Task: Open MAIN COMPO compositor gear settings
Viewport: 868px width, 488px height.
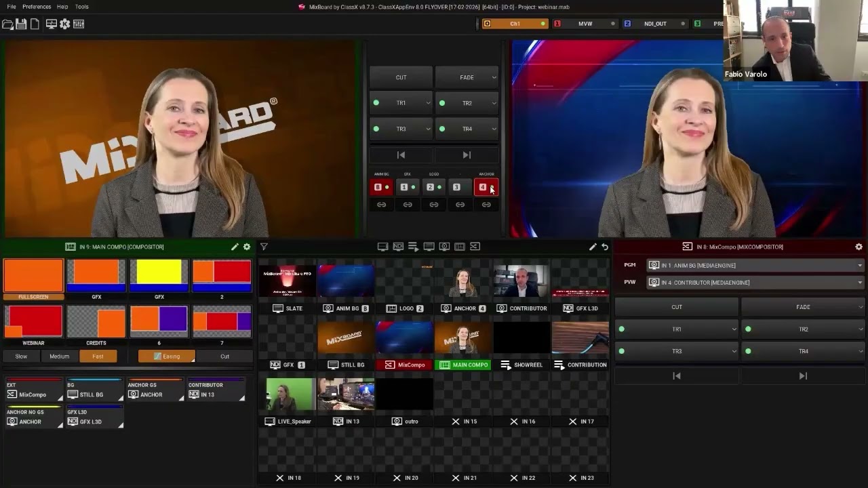Action: pos(247,247)
